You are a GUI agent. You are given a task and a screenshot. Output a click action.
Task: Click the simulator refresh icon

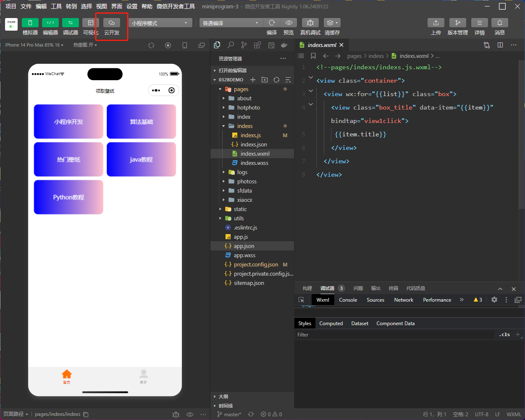(151, 45)
